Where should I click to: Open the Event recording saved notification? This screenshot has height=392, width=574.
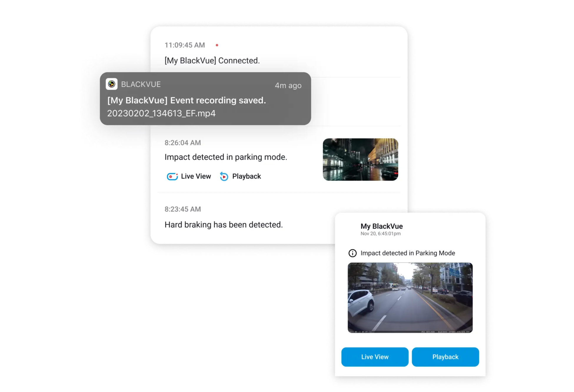click(x=205, y=99)
